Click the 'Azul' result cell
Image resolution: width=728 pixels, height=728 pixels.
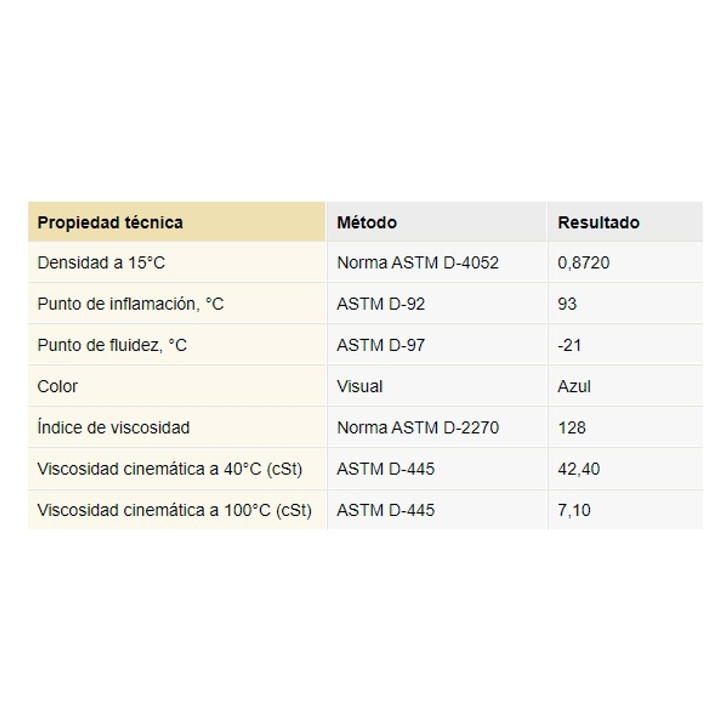tap(574, 386)
